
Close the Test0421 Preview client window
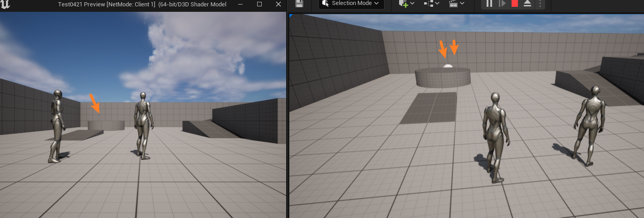(x=278, y=4)
